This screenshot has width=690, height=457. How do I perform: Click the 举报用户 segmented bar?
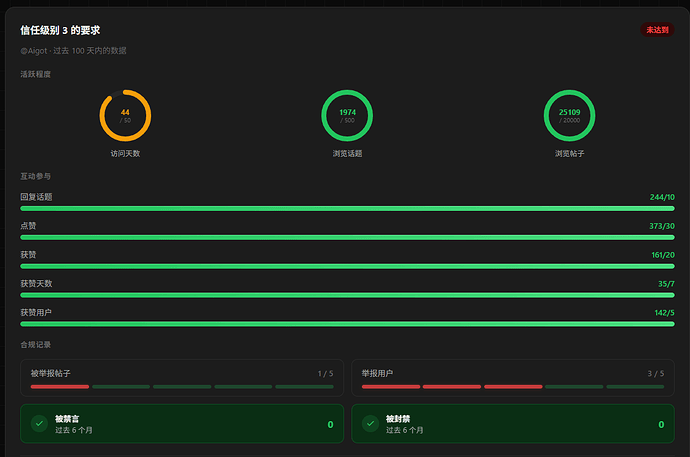point(513,387)
